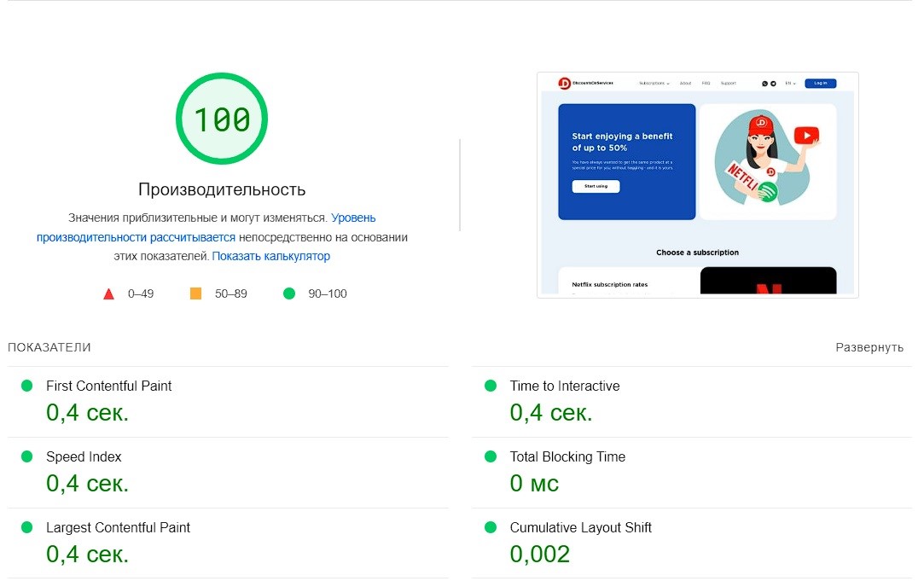Click the WhatsApp icon in the site header
This screenshot has height=581, width=924.
click(x=764, y=84)
